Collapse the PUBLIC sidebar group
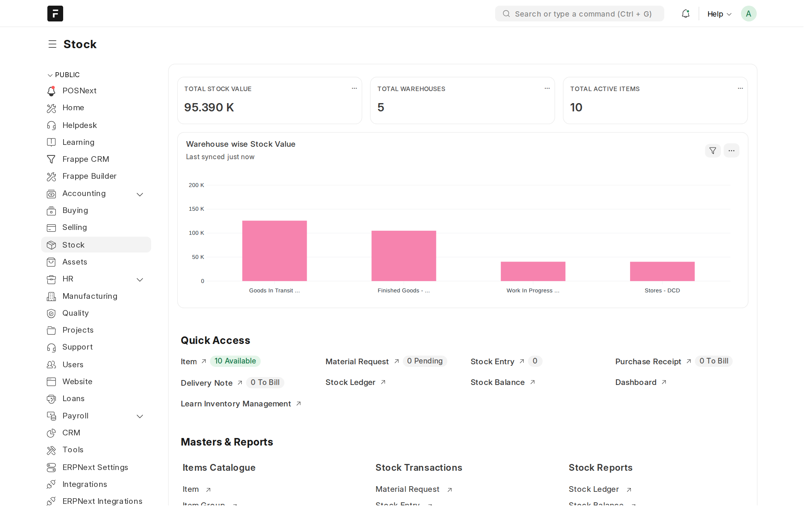 [x=64, y=75]
